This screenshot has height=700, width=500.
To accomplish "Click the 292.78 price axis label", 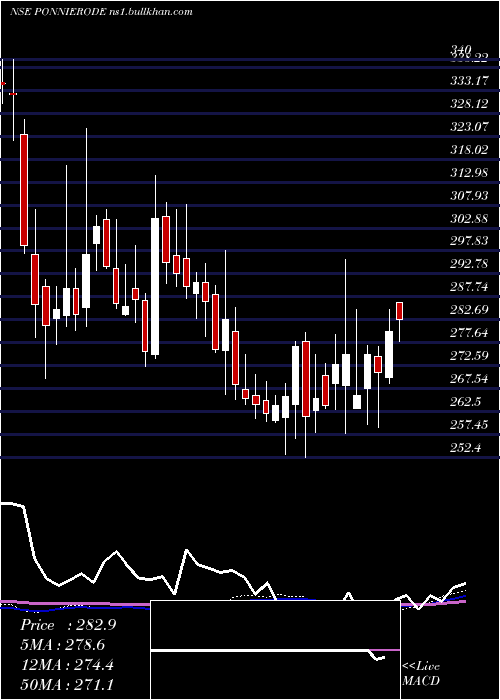I will click(469, 264).
